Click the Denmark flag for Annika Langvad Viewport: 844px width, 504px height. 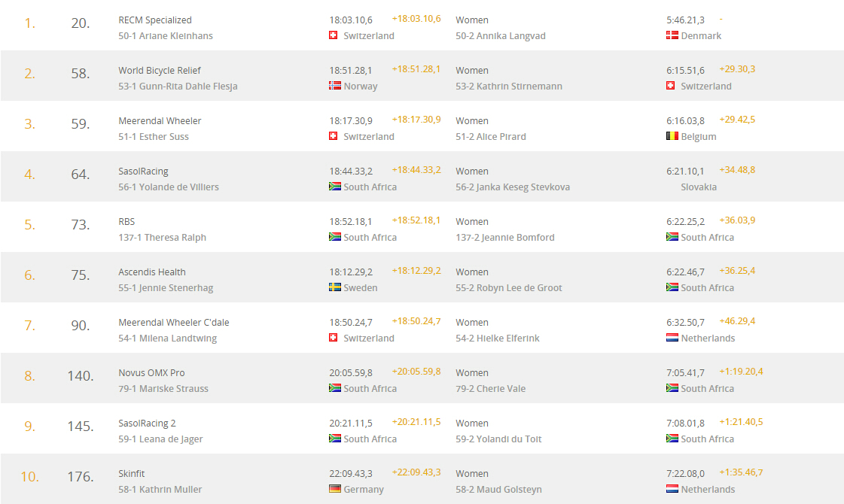672,35
